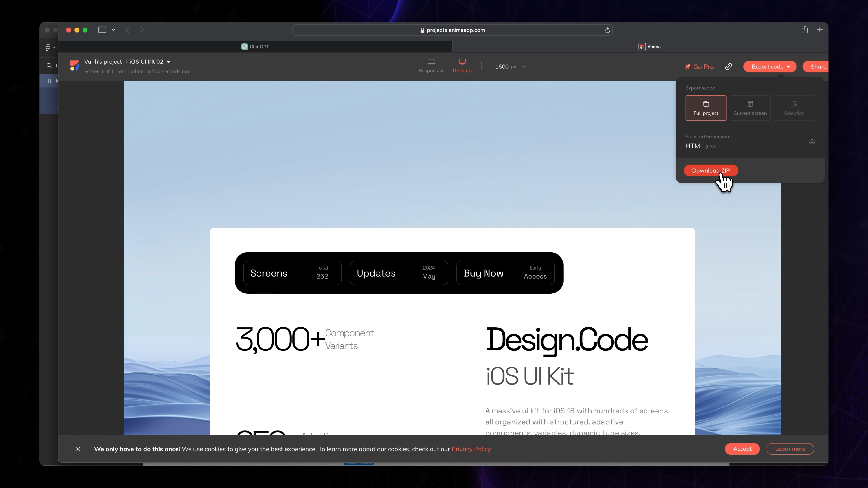Click the Accept button in the cookie banner
Viewport: 868px width, 488px height.
[x=742, y=449]
